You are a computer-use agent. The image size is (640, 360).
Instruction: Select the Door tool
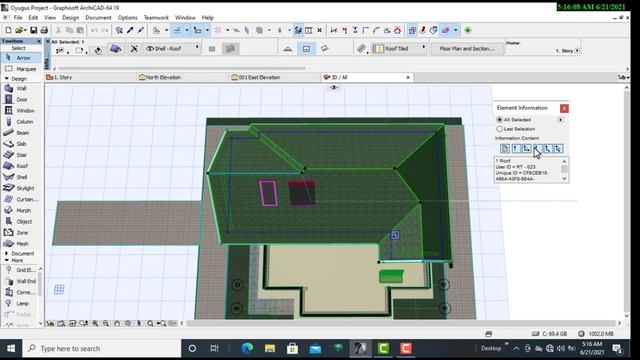click(x=21, y=99)
